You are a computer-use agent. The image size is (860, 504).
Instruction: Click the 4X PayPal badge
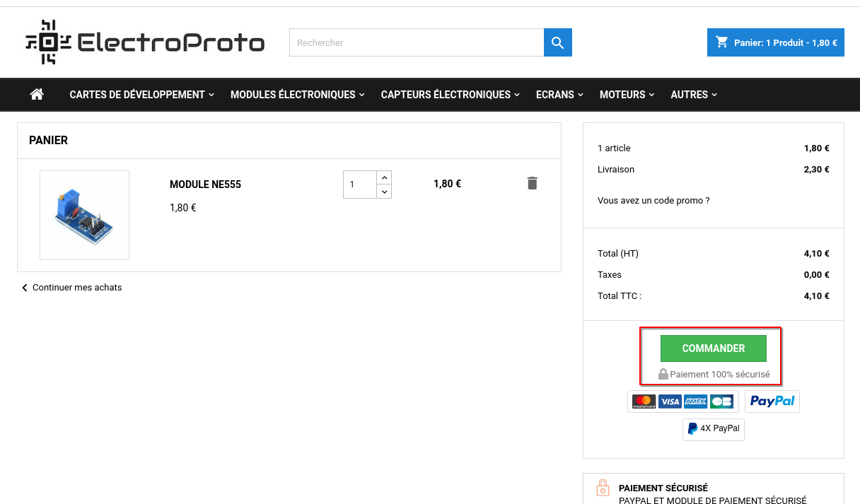click(x=714, y=428)
